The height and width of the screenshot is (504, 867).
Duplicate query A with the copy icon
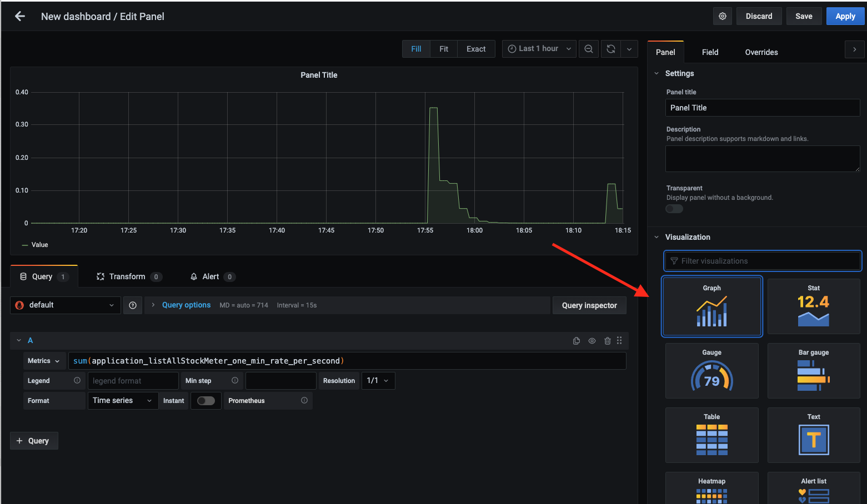(577, 341)
